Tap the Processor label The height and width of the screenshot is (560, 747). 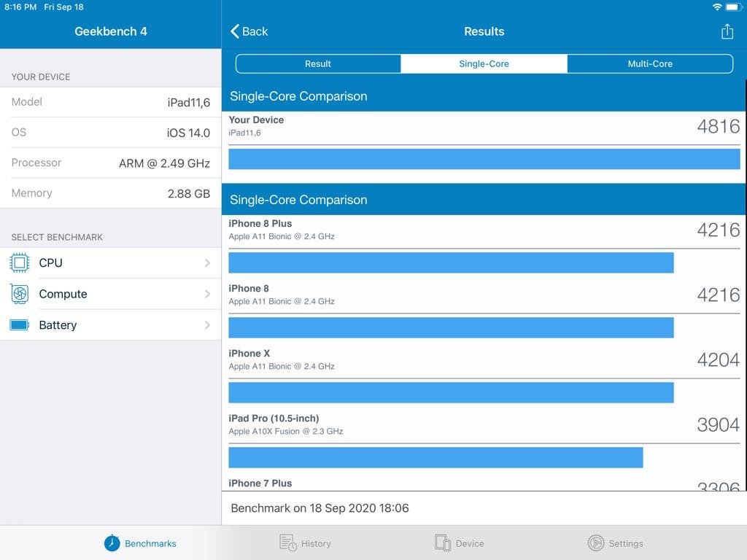[x=36, y=163]
